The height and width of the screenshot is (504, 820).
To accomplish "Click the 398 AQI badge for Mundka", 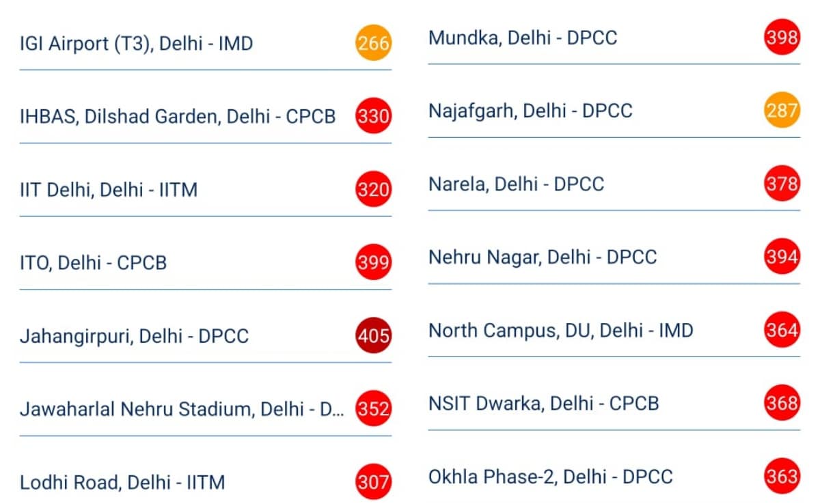I will click(782, 38).
